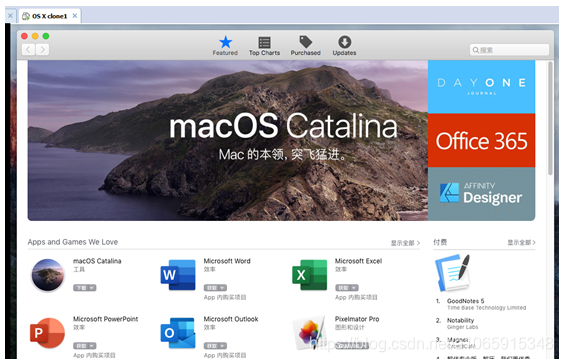Open the Purchased tag tab
Image resolution: width=563 pixels, height=362 pixels.
click(x=306, y=46)
